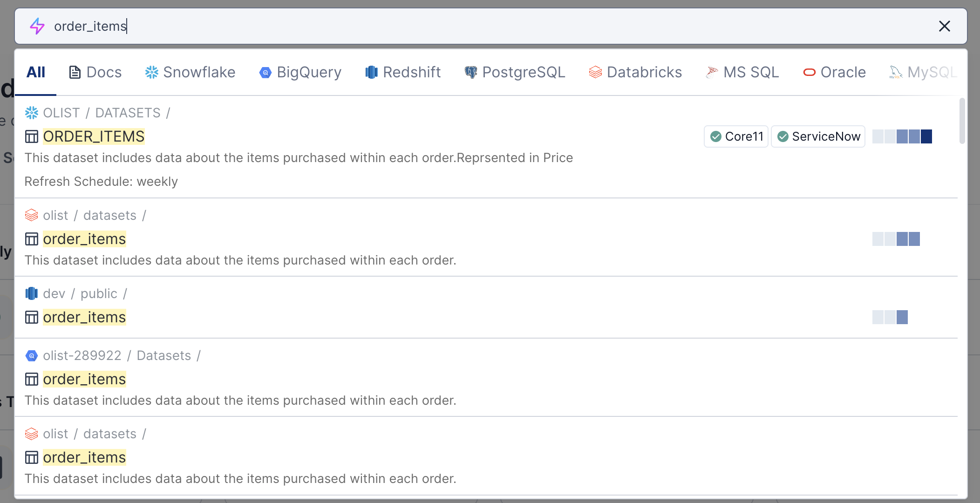The height and width of the screenshot is (503, 980).
Task: Select the All tab
Action: coord(36,72)
